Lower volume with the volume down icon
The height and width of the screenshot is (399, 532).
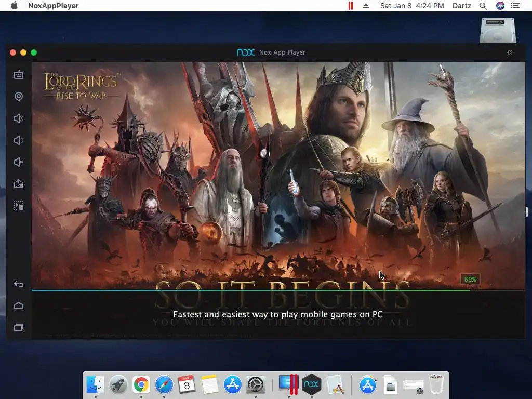point(19,140)
